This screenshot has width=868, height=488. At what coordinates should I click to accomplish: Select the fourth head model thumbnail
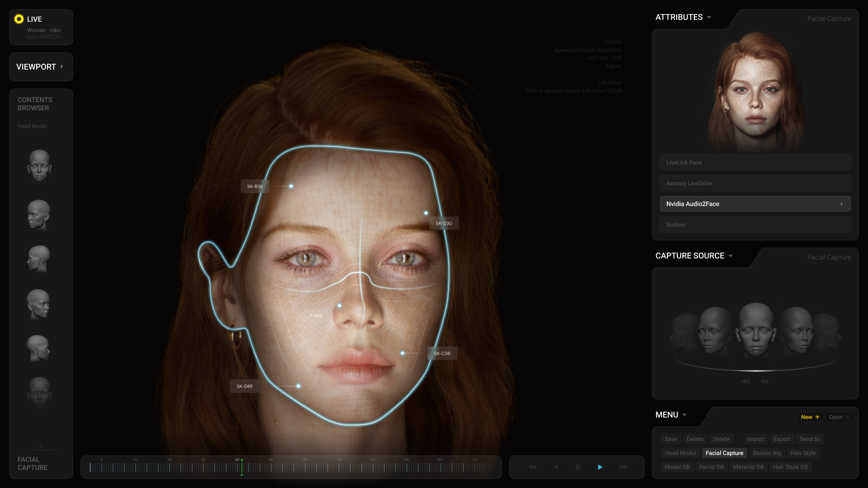coord(38,304)
